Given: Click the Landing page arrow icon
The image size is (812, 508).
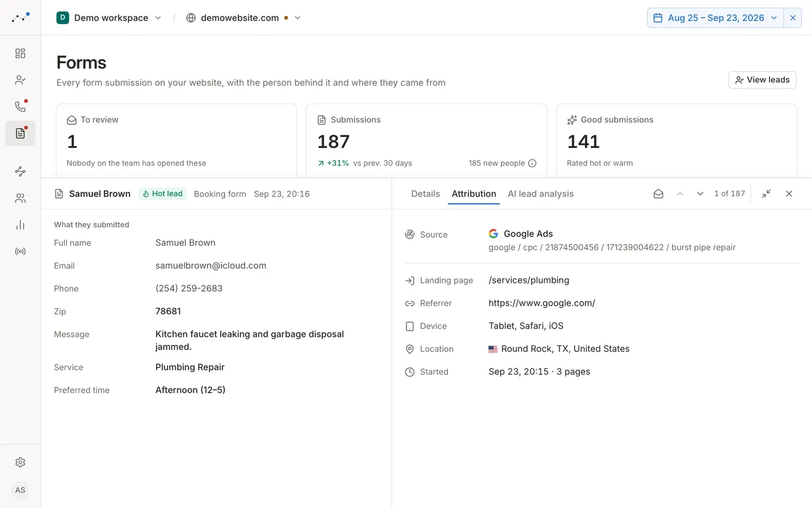Looking at the screenshot, I should coord(410,280).
